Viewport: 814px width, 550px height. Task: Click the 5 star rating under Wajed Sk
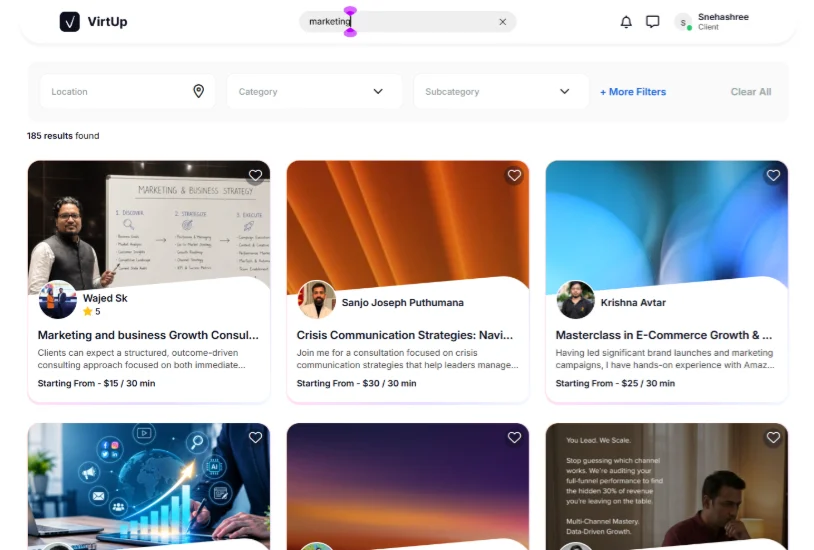tap(92, 312)
